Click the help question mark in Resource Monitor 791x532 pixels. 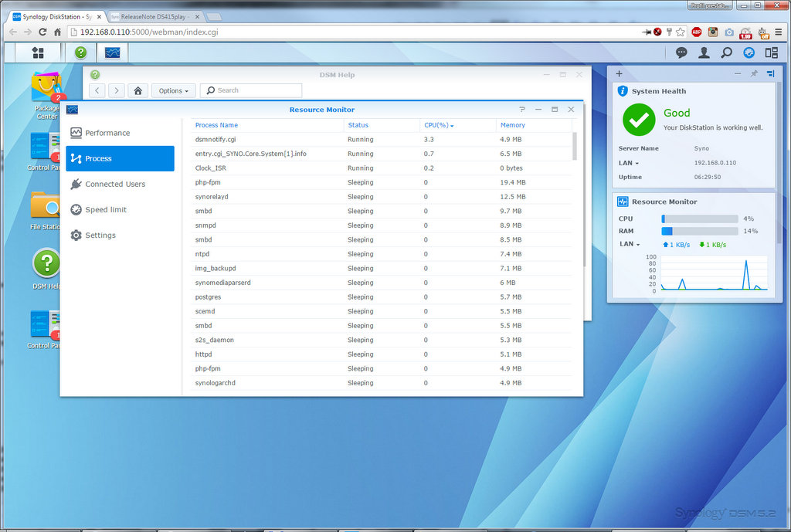[522, 110]
